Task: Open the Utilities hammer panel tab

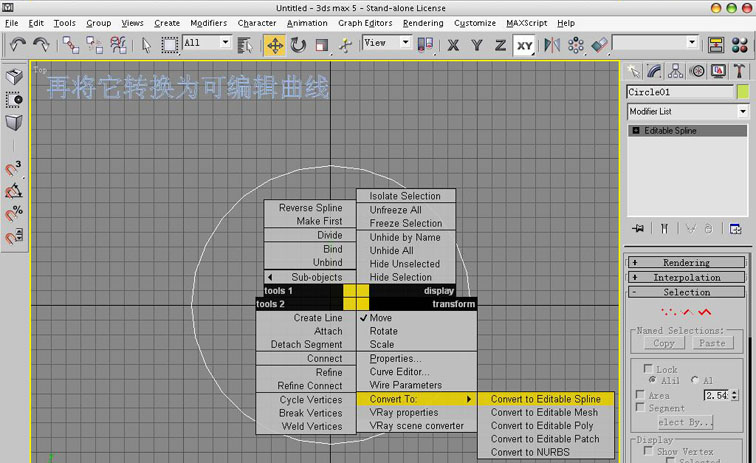Action: point(739,72)
